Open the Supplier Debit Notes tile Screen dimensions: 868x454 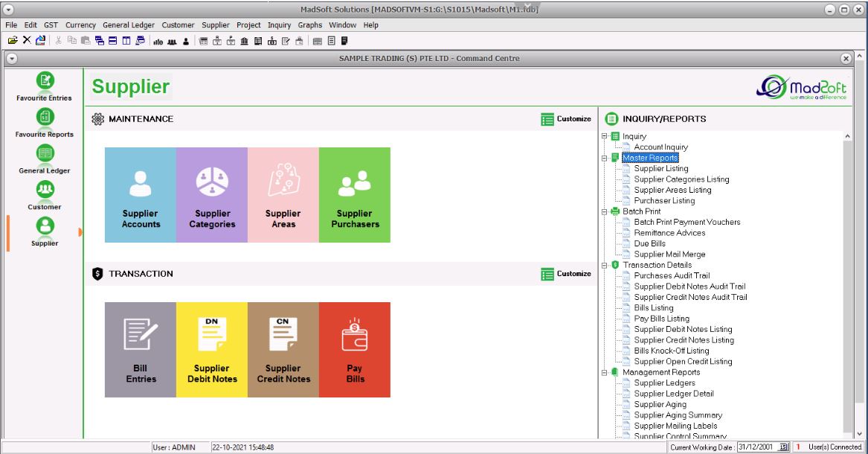tap(212, 350)
